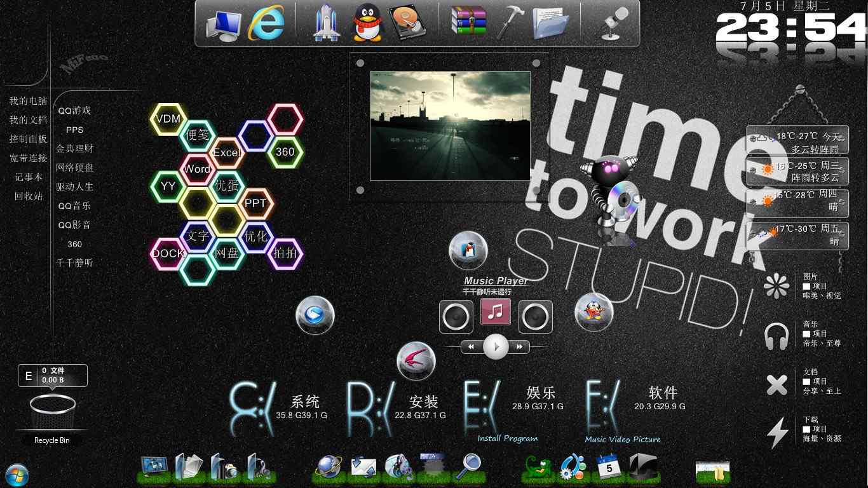Viewport: 868px width, 488px height.
Task: Click the QQ game character glass orb
Action: (x=594, y=312)
